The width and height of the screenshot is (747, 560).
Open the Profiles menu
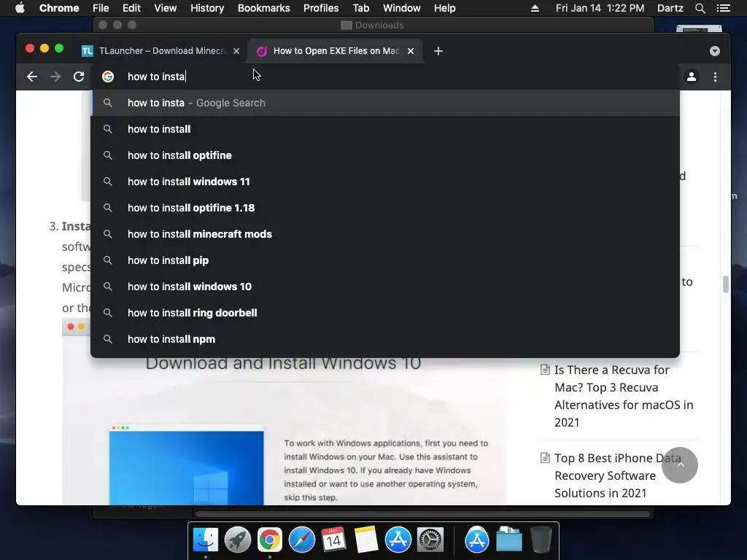pyautogui.click(x=321, y=8)
